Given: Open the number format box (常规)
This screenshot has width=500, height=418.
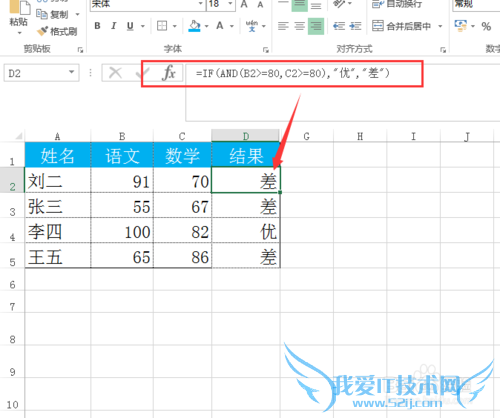Looking at the screenshot, I should click(477, 5).
